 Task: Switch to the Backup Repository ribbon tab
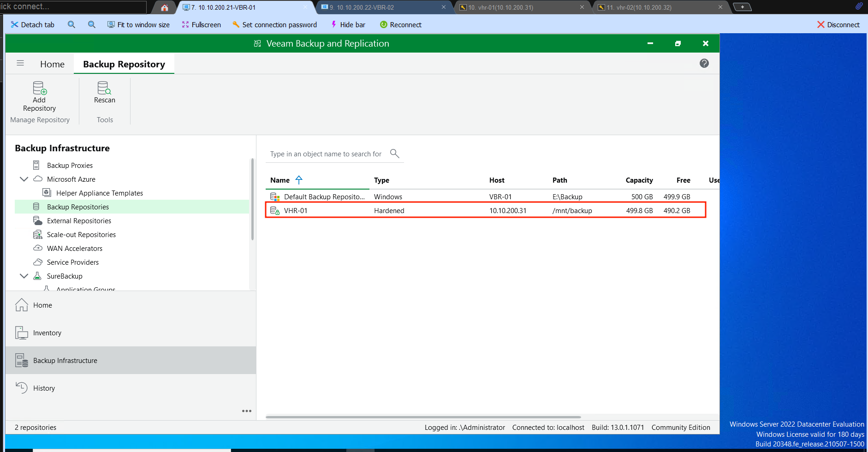[x=124, y=64]
